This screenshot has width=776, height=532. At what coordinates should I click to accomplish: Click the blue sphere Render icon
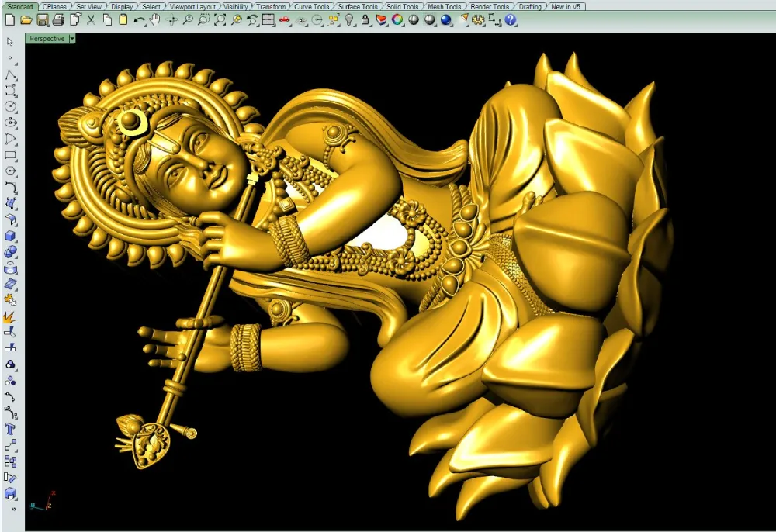446,20
